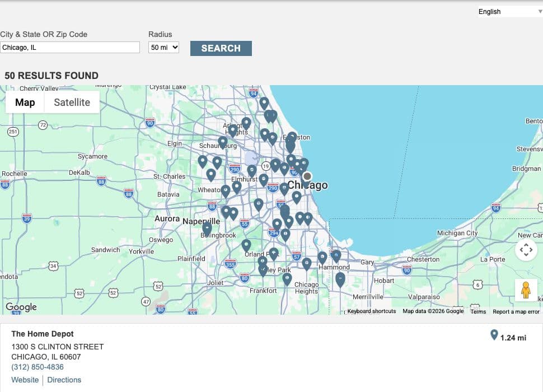
Task: Click the City & State or Zip Code field
Action: pyautogui.click(x=70, y=48)
